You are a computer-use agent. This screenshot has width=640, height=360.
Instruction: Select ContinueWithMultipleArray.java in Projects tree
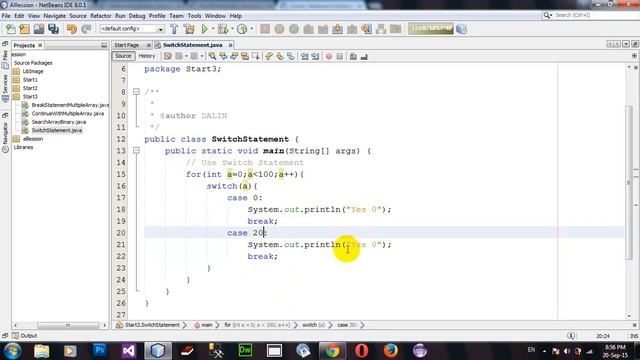tap(68, 113)
